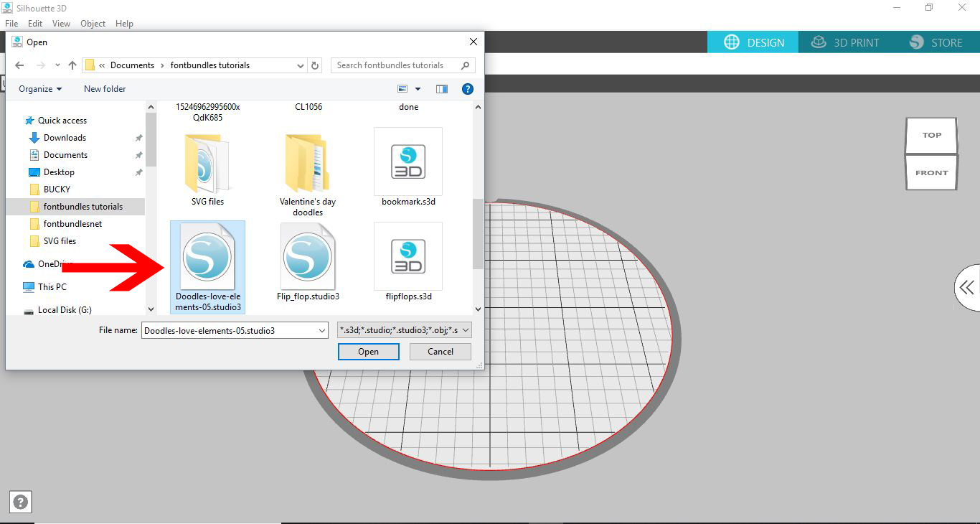Select the 15246962995600xQdK685 item
This screenshot has width=980, height=524.
click(208, 112)
